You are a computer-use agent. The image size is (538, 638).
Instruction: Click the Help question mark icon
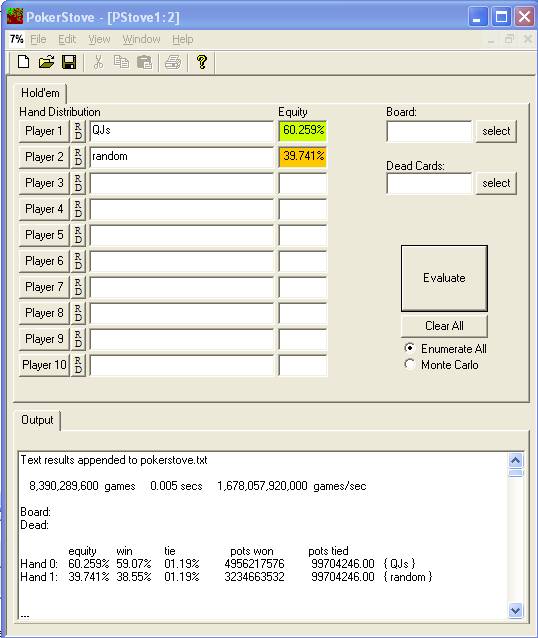(201, 62)
